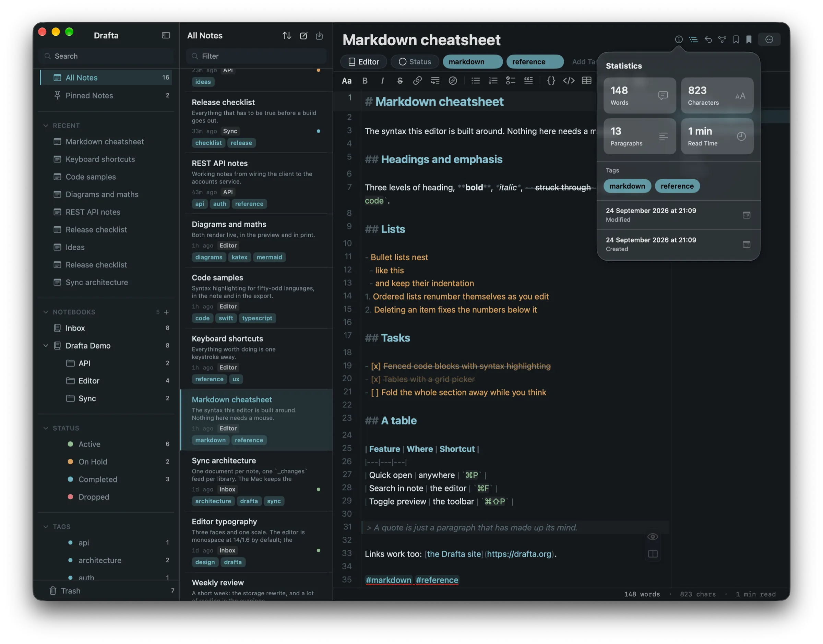Click the Add Tag field beside reference

click(x=584, y=62)
